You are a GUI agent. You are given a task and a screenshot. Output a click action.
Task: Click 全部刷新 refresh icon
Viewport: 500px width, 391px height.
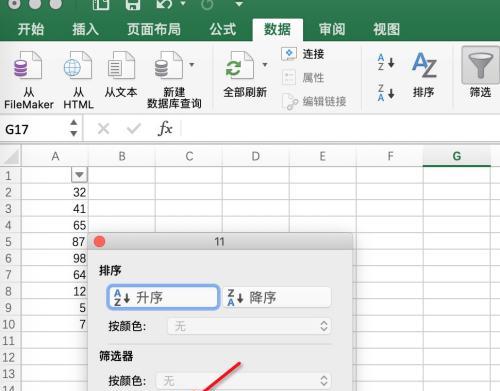239,65
